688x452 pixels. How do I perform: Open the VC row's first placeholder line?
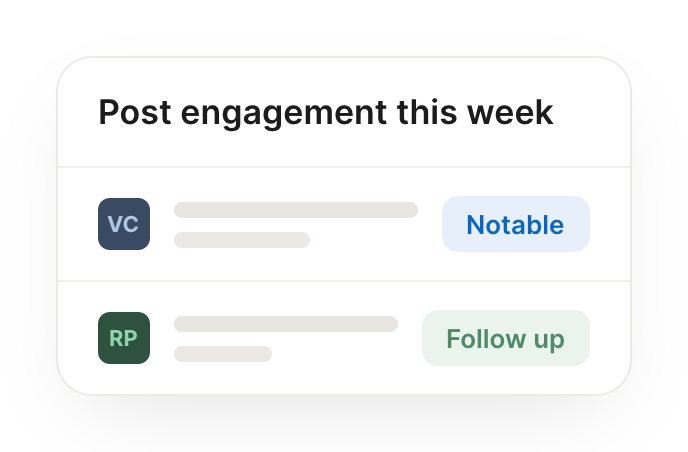(296, 210)
